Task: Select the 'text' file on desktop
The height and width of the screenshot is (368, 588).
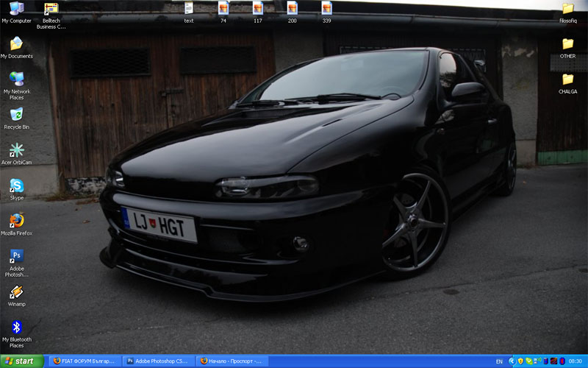Action: pyautogui.click(x=189, y=9)
